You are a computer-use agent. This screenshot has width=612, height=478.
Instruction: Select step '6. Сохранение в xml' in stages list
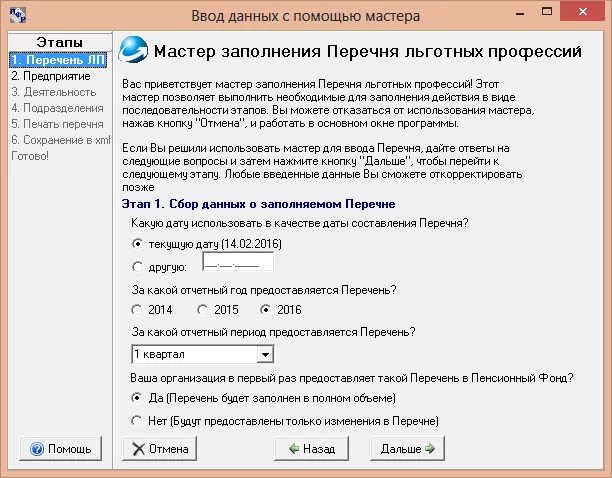(x=60, y=140)
